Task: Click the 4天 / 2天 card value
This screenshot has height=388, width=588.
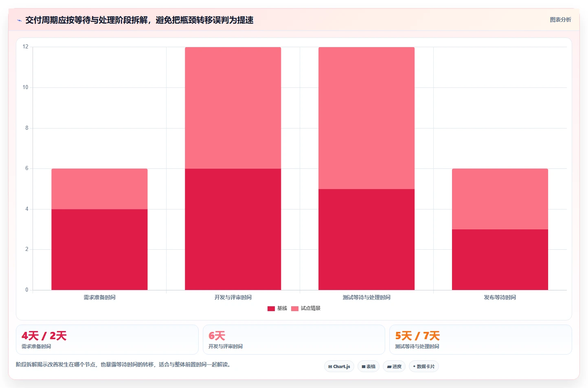Action: click(44, 336)
